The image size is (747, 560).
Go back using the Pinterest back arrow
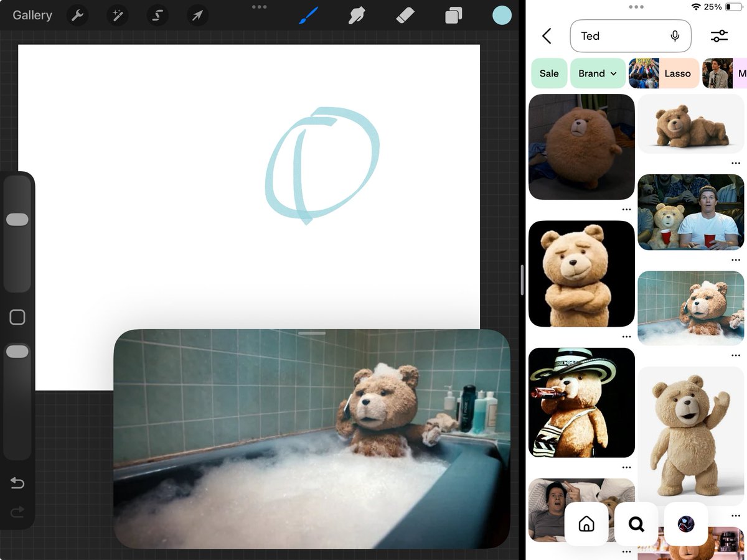click(547, 36)
